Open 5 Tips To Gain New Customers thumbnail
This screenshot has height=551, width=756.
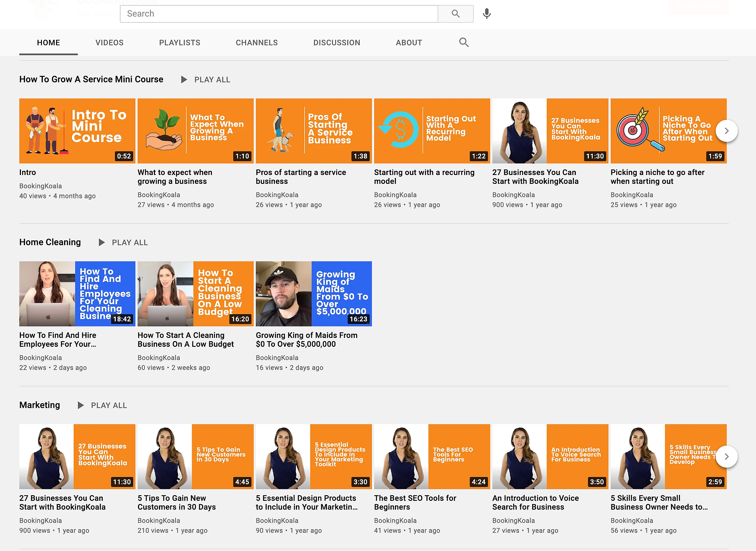[x=195, y=456]
